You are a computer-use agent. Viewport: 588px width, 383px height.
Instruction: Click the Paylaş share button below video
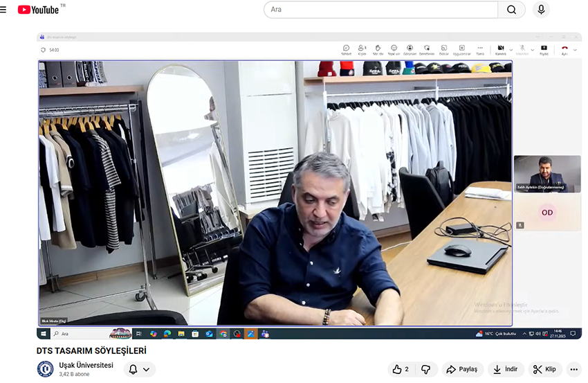click(x=461, y=369)
